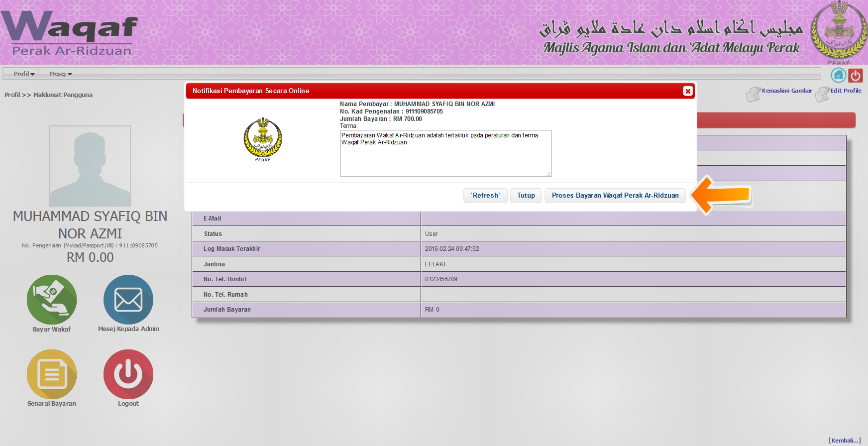Image resolution: width=868 pixels, height=446 pixels.
Task: Close the payment notification dialog
Action: [x=688, y=91]
